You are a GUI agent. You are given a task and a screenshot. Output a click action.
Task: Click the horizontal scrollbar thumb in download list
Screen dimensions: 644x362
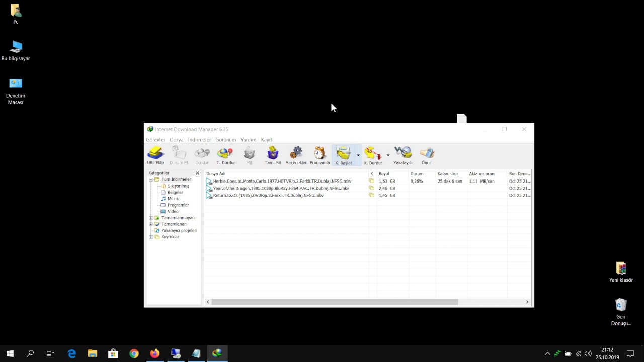335,302
